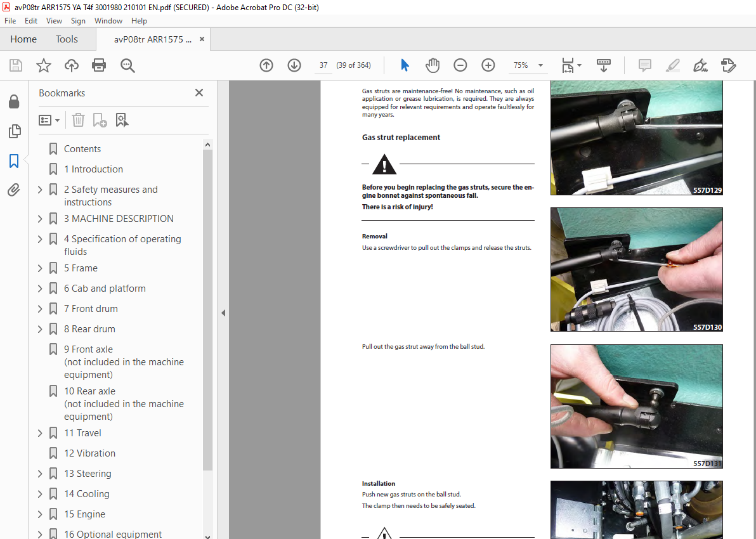The width and height of the screenshot is (756, 539).
Task: Open the Window menu
Action: pos(108,21)
